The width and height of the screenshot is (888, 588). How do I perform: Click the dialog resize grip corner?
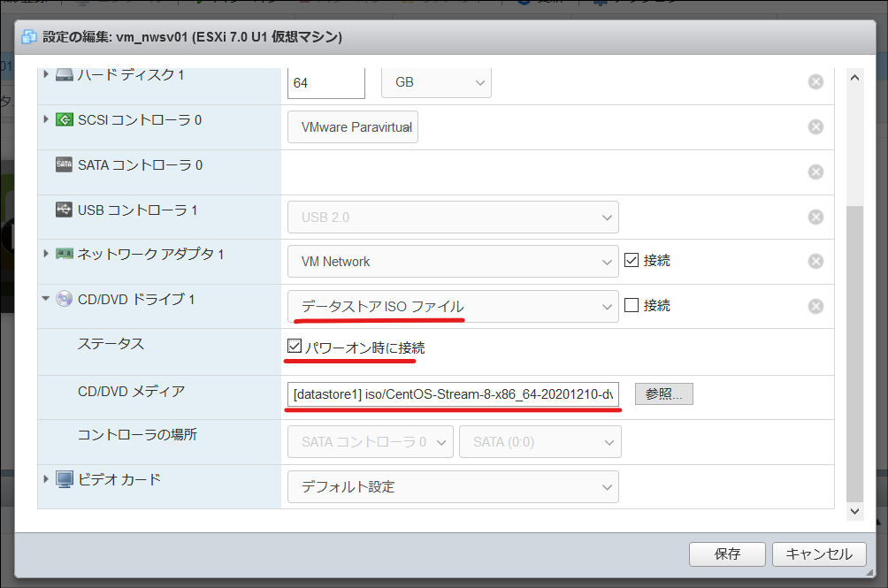pos(870,573)
